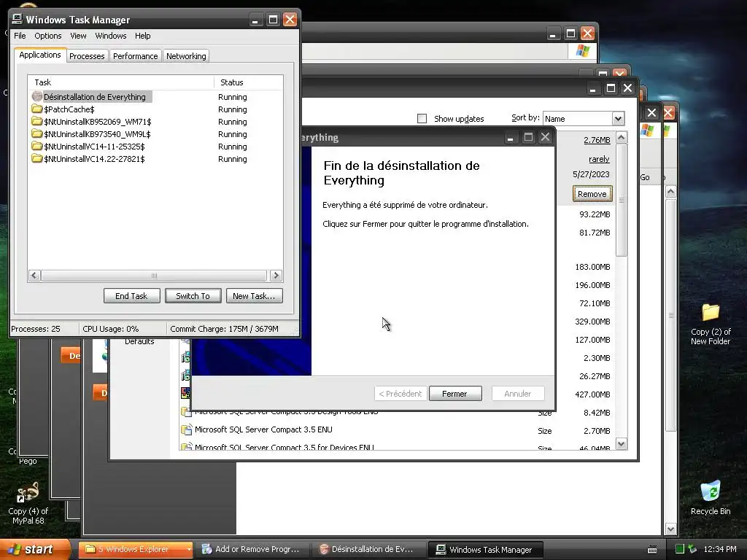
Task: Click the program list scroll up arrow
Action: (622, 138)
